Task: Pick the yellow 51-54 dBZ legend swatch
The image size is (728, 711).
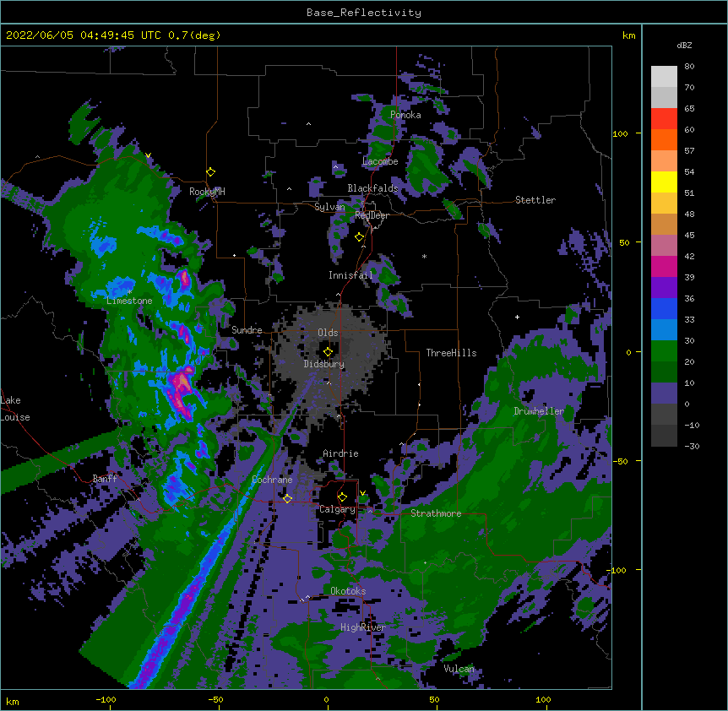Action: click(x=664, y=182)
